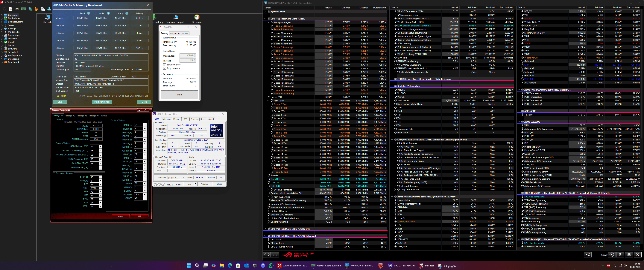Switch to Timings #2 tab in MemTweakIt
The image size is (644, 270).
(x=70, y=116)
